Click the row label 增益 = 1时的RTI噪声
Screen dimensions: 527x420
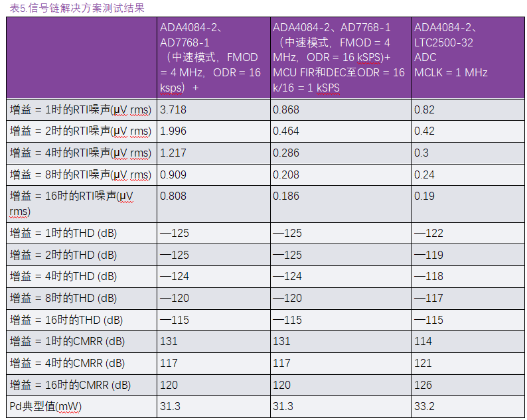(x=80, y=109)
